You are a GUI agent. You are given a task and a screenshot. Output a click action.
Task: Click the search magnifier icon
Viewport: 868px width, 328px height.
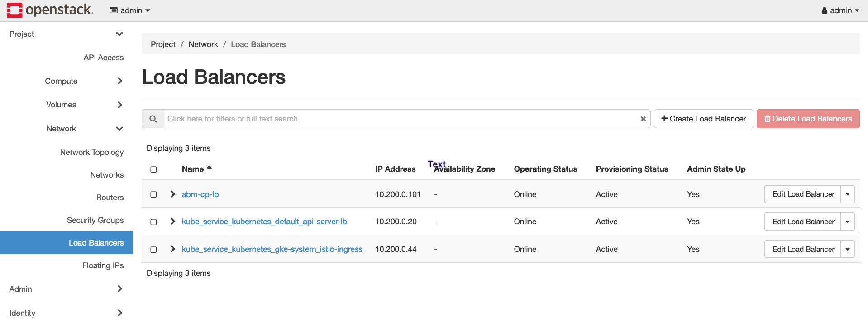point(153,119)
